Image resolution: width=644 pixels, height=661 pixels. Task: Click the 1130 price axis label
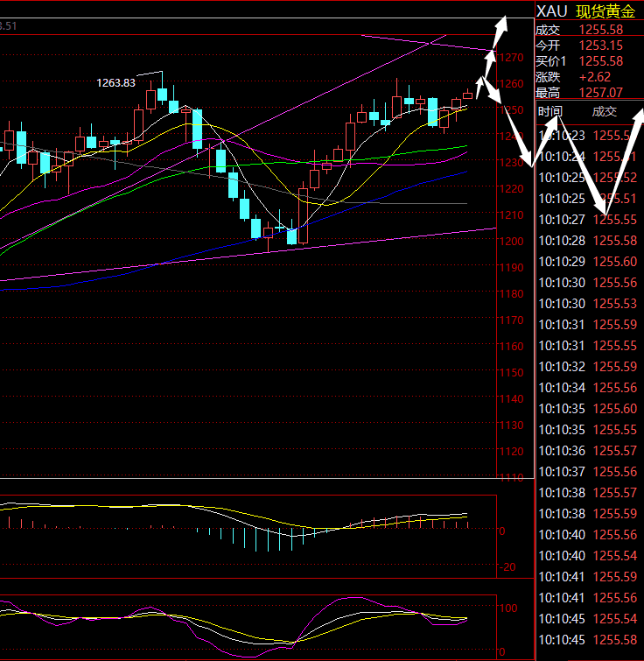click(x=511, y=425)
